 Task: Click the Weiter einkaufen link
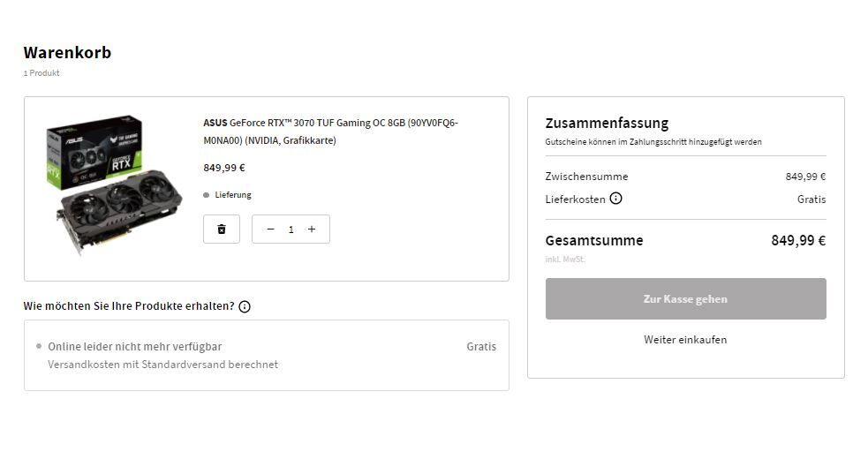[x=685, y=340]
